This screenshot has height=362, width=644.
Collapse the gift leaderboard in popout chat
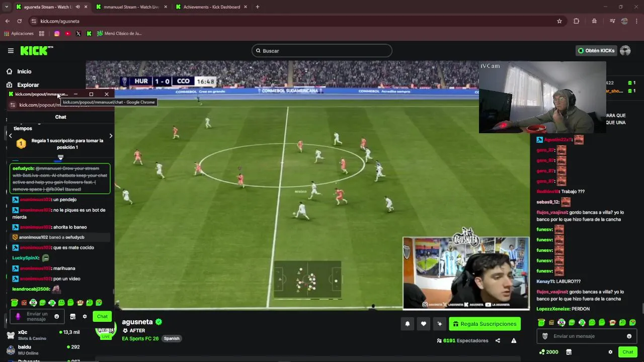pyautogui.click(x=60, y=157)
